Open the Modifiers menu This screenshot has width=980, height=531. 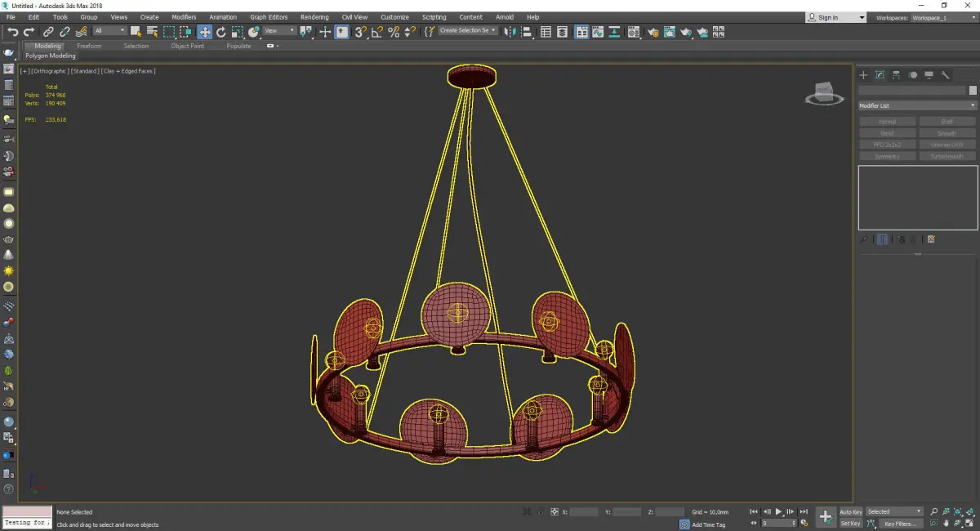coord(184,17)
